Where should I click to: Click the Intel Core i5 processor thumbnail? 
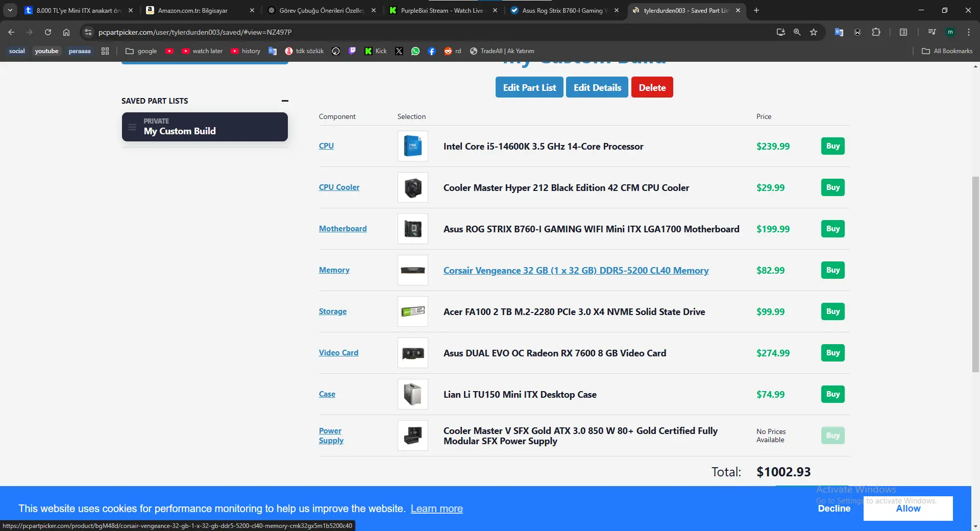click(x=413, y=146)
